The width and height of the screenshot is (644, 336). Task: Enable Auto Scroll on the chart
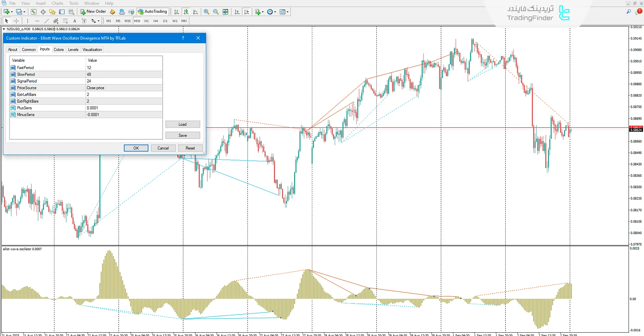coord(237,12)
